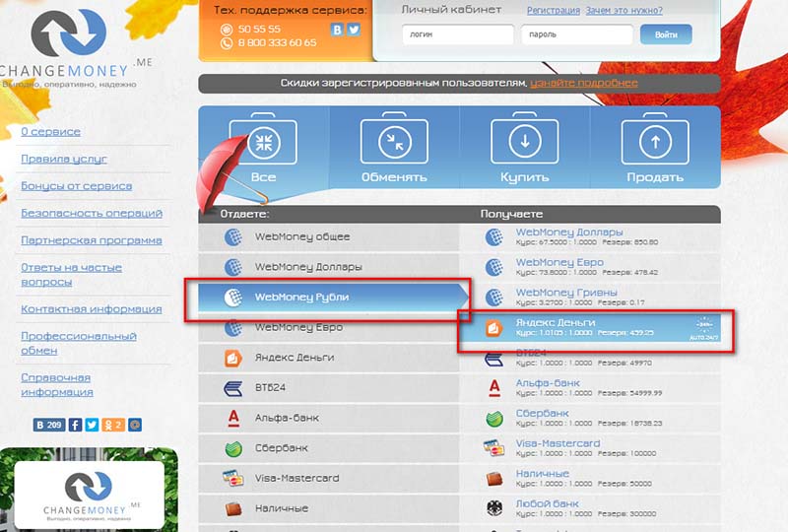This screenshot has width=788, height=532.
Task: Click eagle emblem icon beside Любой банк
Action: coord(494,508)
